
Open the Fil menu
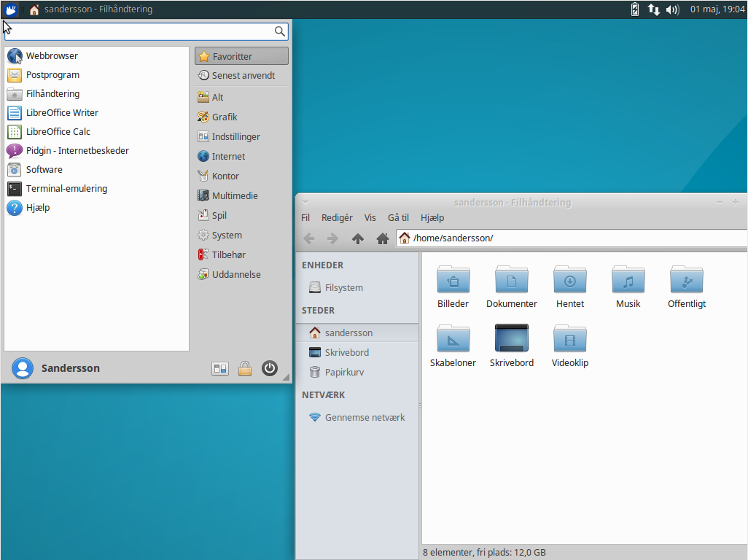click(x=305, y=218)
